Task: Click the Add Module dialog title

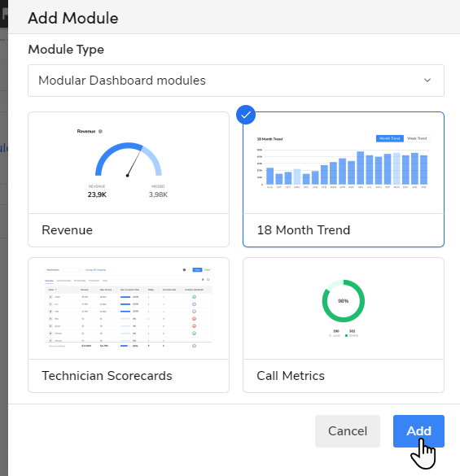Action: click(73, 18)
